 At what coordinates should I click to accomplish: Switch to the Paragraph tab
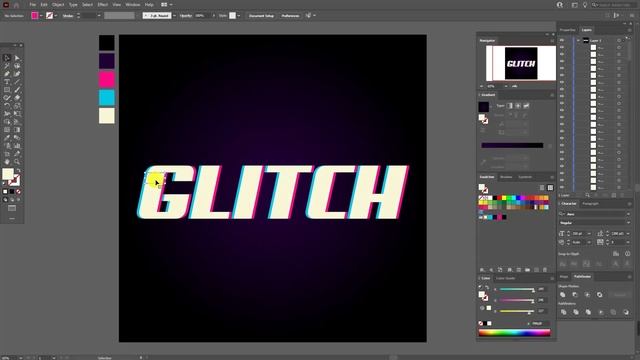click(x=590, y=204)
